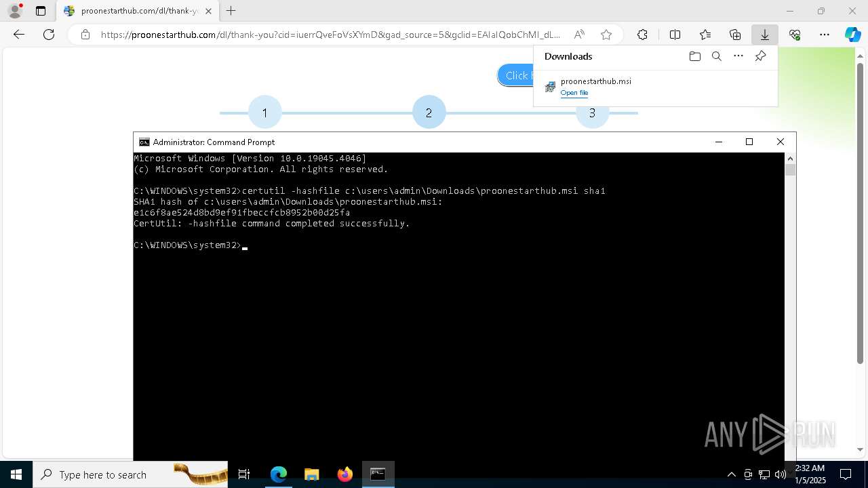Image resolution: width=868 pixels, height=488 pixels.
Task: Select Command Prompt taskbar button
Action: pyautogui.click(x=378, y=474)
